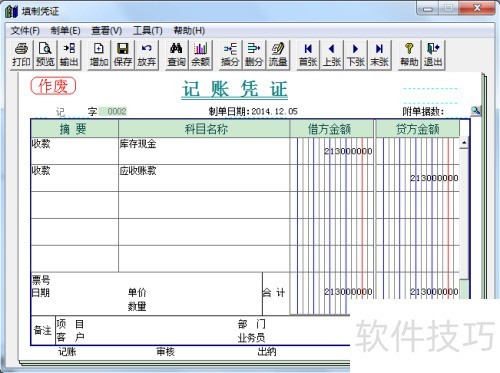Save the voucher with 保存 icon
The width and height of the screenshot is (500, 373).
tap(123, 55)
